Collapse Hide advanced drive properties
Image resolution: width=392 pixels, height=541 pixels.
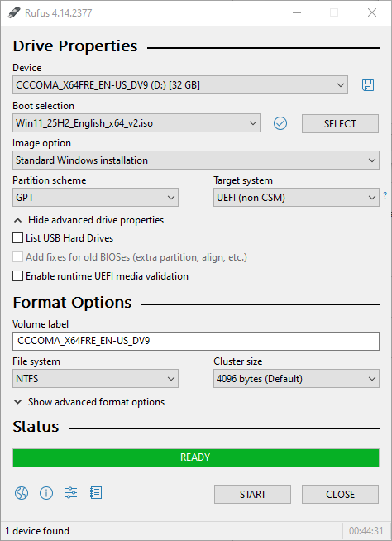click(x=88, y=220)
